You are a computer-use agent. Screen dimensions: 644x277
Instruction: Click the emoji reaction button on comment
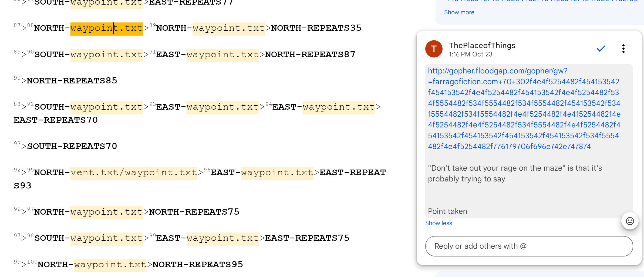pyautogui.click(x=630, y=221)
